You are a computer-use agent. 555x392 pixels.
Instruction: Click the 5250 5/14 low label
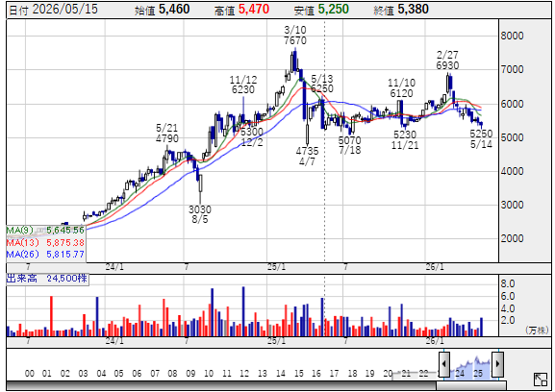tap(481, 138)
